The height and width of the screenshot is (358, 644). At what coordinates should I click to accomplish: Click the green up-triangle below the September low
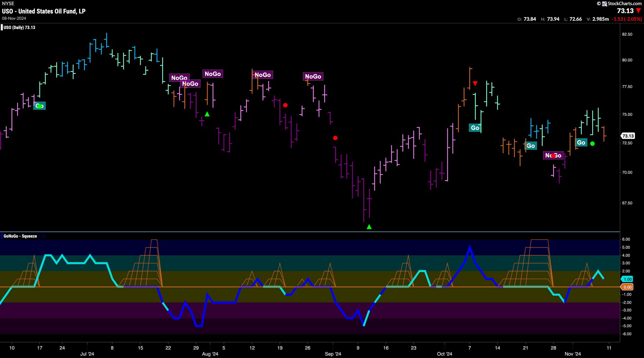coord(369,227)
